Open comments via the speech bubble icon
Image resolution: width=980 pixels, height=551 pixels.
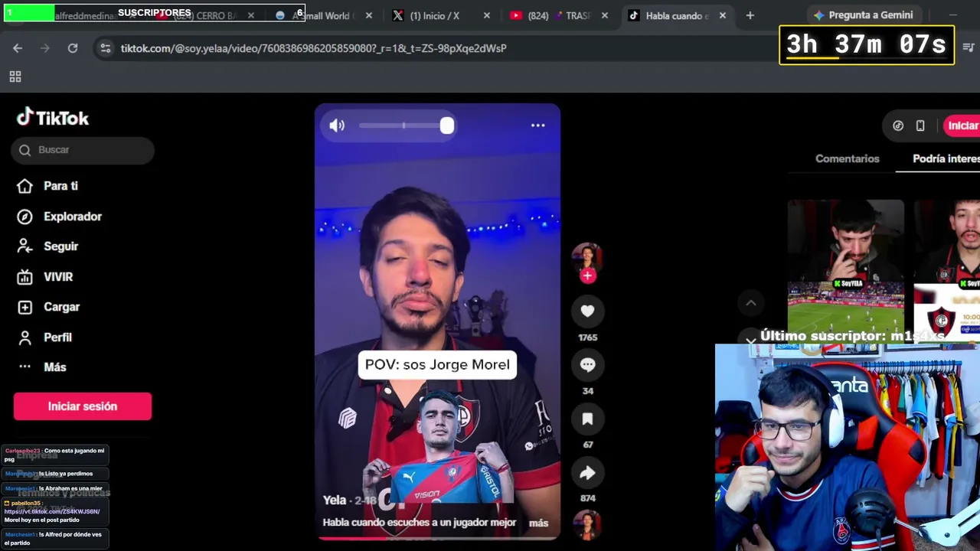coord(587,365)
